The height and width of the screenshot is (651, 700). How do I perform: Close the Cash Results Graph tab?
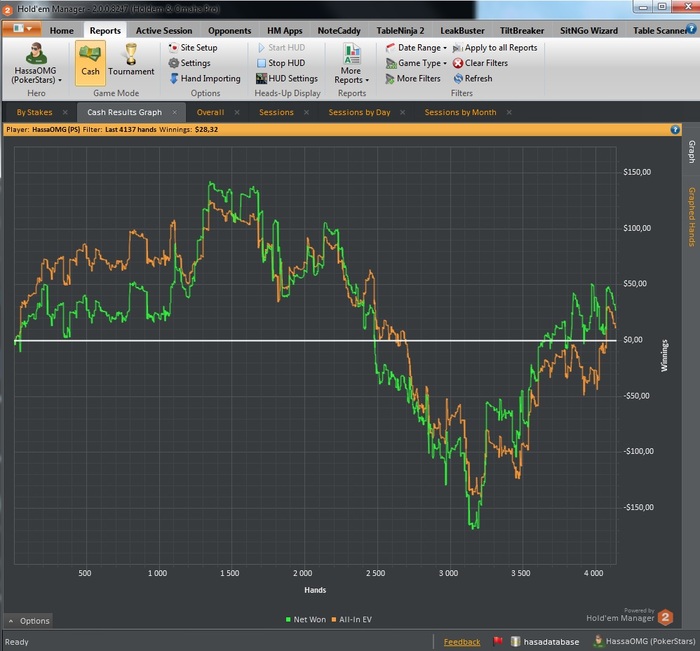point(175,112)
